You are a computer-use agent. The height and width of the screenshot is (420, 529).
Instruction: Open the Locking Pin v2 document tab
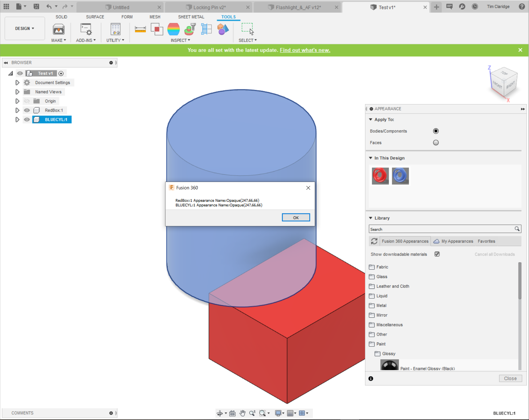click(209, 7)
